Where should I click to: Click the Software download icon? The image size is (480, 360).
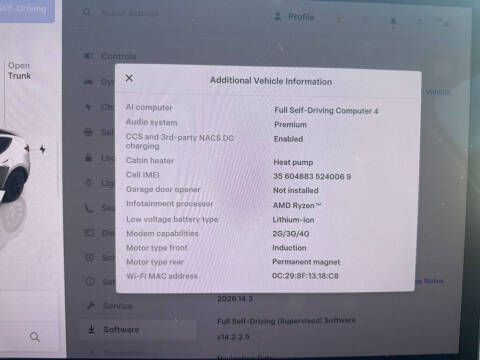click(x=92, y=330)
